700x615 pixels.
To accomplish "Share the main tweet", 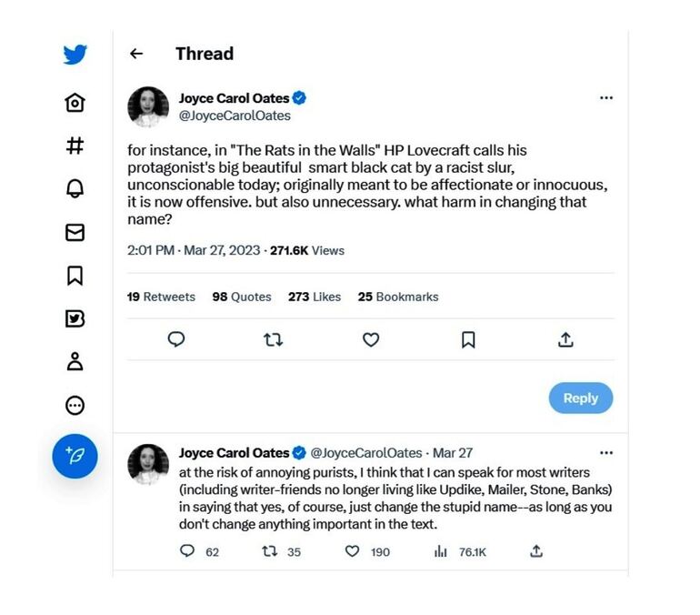I will click(x=565, y=339).
